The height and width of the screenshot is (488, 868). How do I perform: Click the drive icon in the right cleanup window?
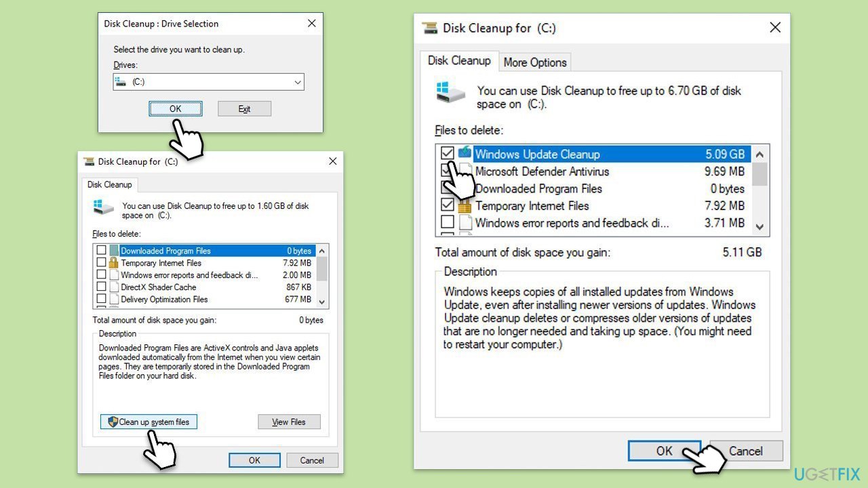click(x=452, y=94)
